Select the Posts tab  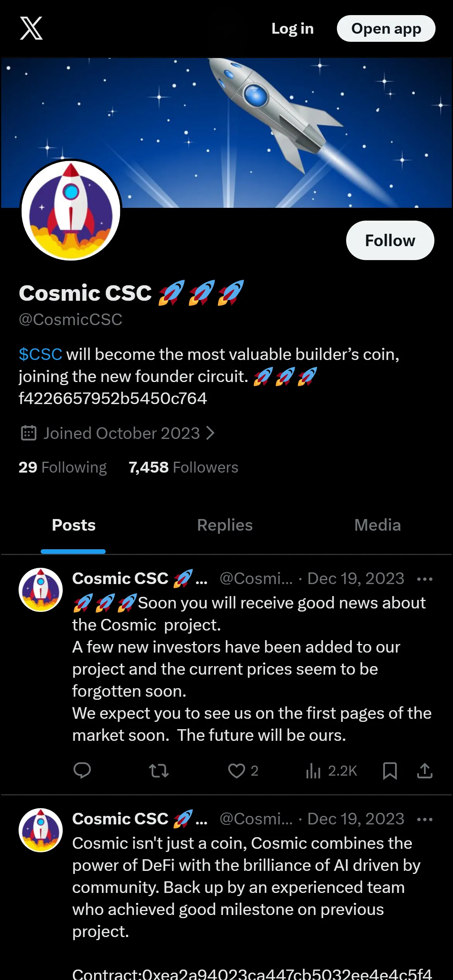tap(74, 525)
